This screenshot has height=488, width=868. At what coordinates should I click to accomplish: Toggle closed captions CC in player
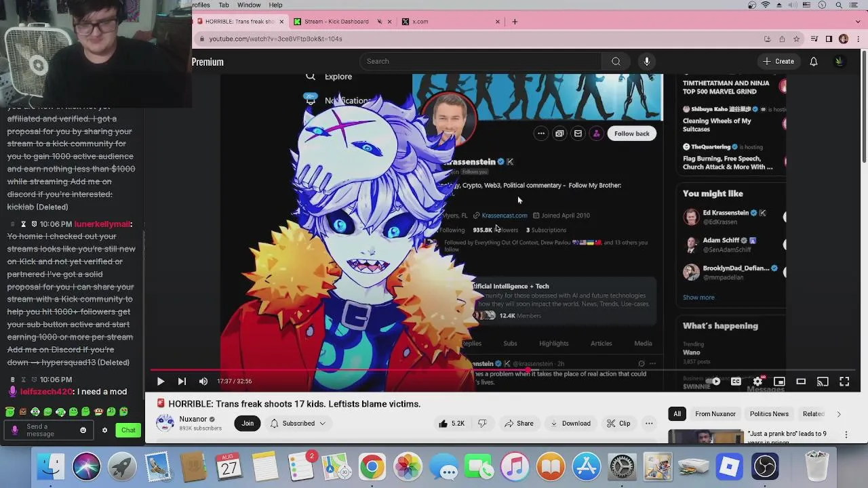coord(736,382)
